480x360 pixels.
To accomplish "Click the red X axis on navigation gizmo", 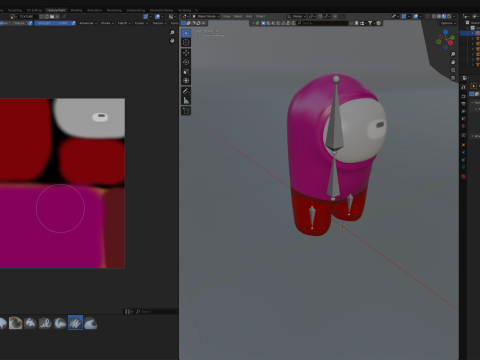I will pyautogui.click(x=451, y=43).
